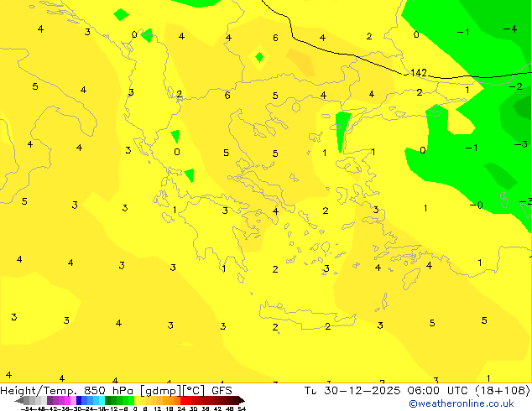
Task: Click the dark right arrow end of color scale
Action: (241, 400)
